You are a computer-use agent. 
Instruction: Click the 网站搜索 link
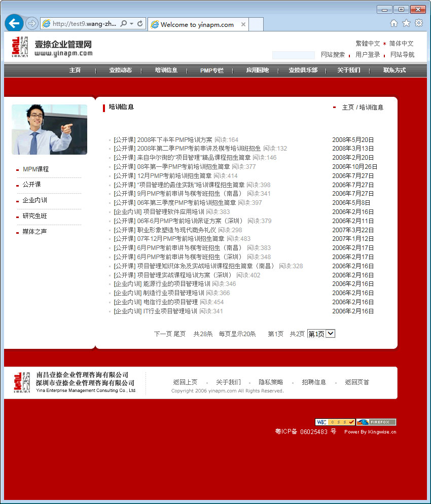333,55
